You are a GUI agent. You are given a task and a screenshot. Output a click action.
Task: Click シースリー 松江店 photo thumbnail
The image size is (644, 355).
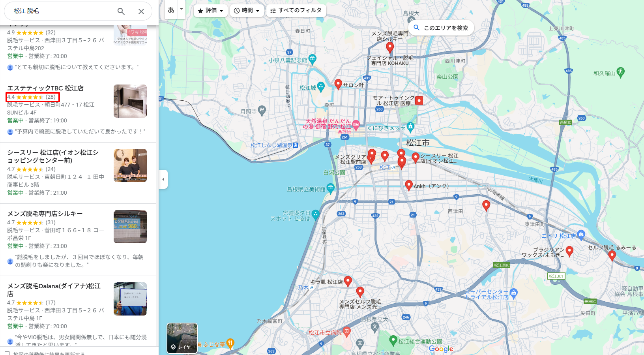click(x=130, y=165)
